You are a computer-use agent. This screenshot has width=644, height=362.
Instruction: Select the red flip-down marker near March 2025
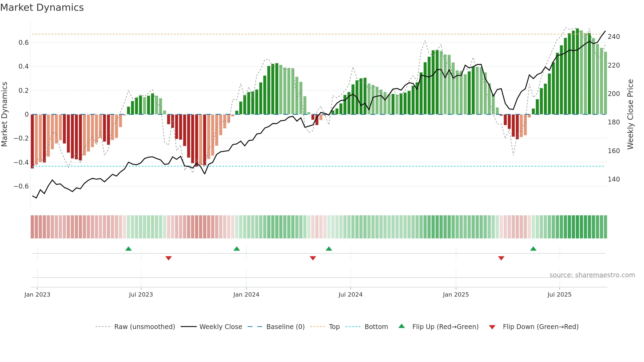tap(501, 258)
